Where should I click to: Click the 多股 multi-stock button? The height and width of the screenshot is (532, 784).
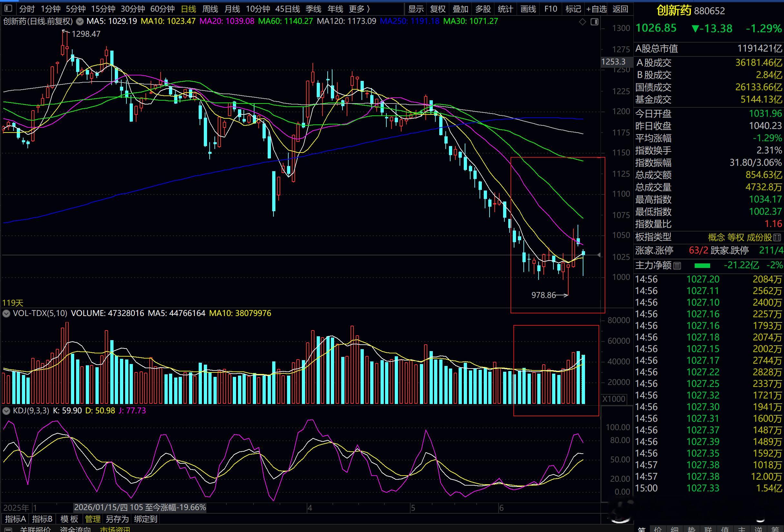pyautogui.click(x=483, y=9)
